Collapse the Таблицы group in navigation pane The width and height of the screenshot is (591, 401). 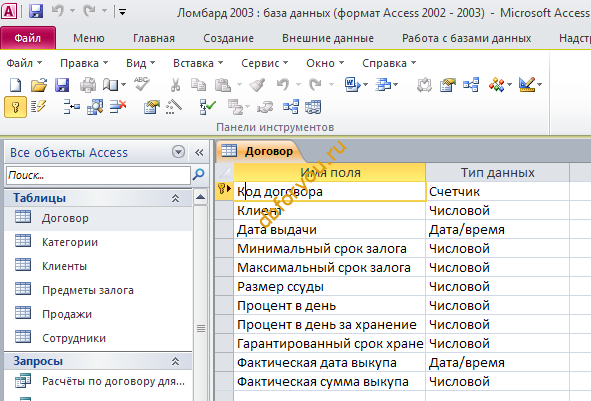[175, 198]
